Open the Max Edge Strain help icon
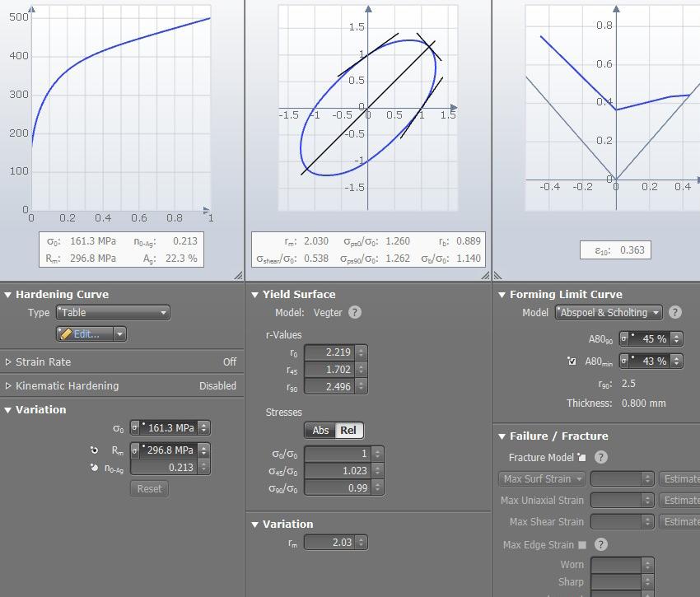The width and height of the screenshot is (700, 597). (601, 544)
